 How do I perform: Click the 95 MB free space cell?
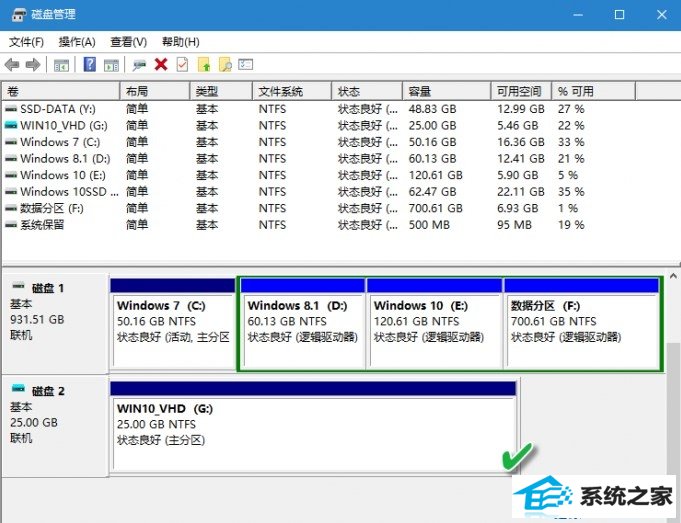click(514, 225)
